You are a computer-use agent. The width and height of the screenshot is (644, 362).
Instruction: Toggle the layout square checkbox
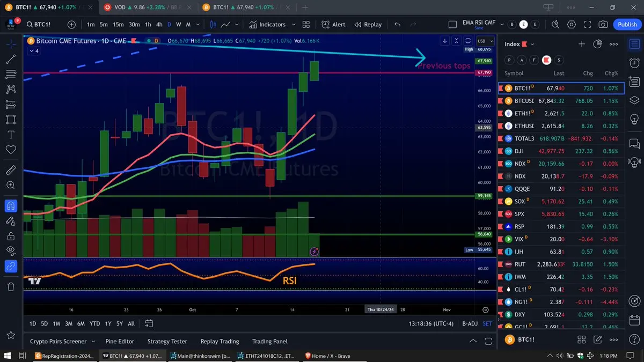(452, 24)
